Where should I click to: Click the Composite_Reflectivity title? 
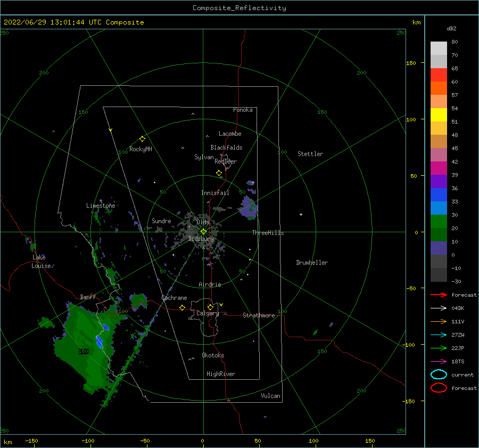[240, 8]
